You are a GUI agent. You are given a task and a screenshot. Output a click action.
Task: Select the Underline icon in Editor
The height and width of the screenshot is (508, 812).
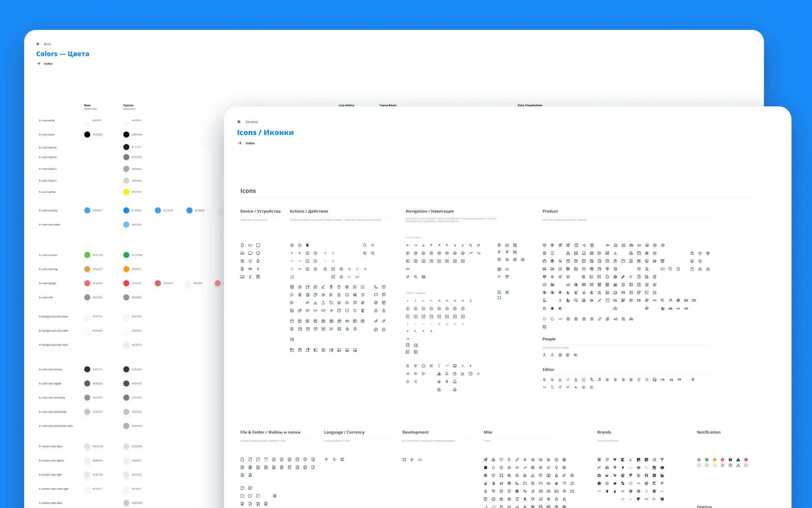560,380
